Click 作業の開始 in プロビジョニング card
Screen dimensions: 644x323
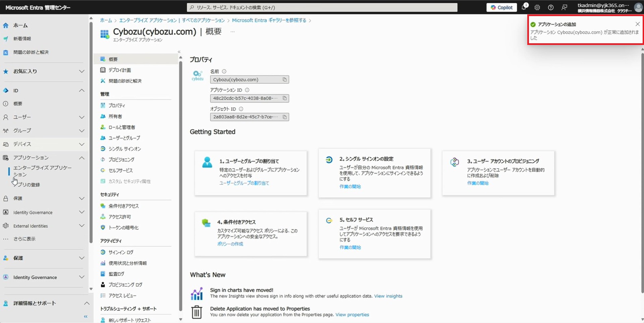tap(478, 183)
